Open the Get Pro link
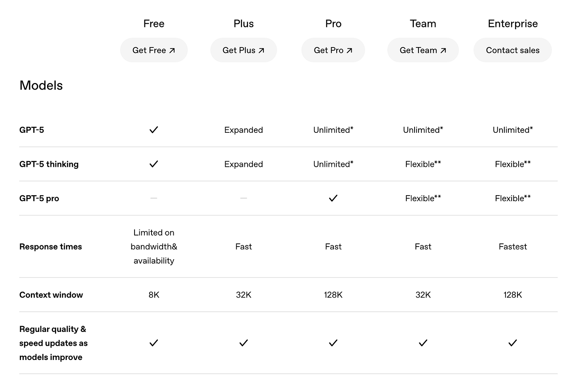 tap(333, 50)
